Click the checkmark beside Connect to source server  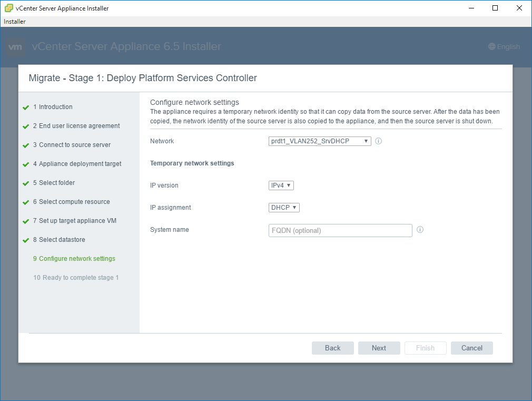coord(26,145)
